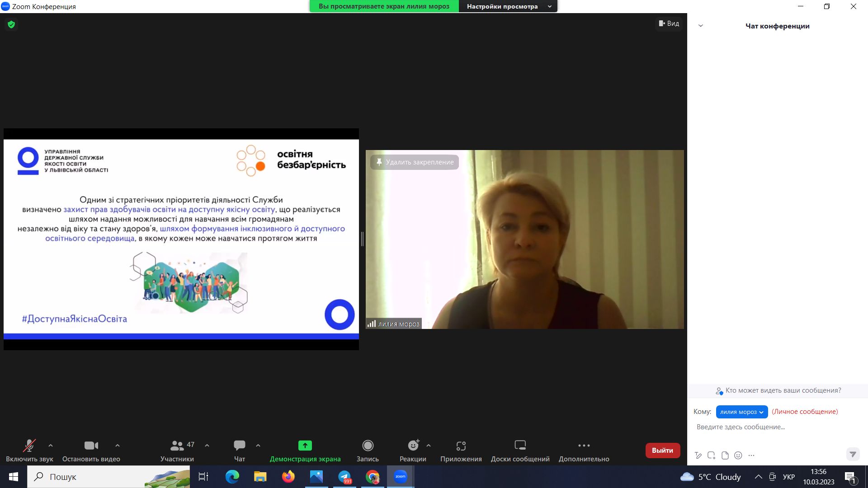
Task: Open Windows notification center
Action: [850, 477]
